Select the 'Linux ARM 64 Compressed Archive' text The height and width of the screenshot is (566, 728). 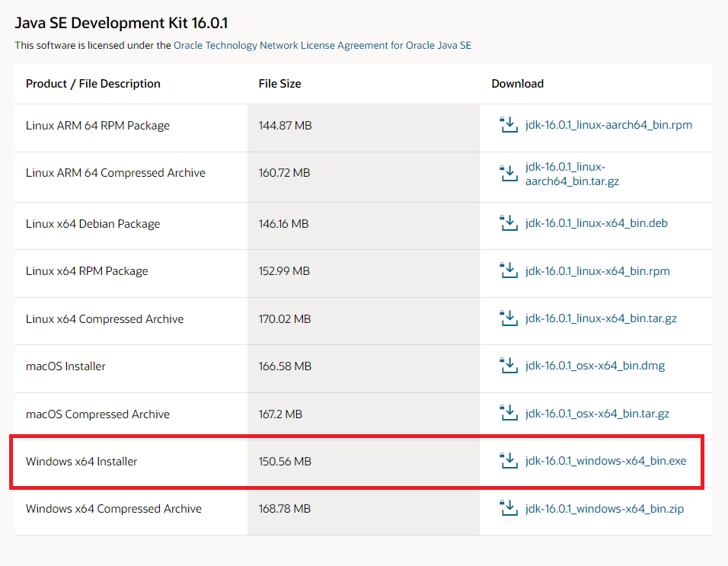point(116,173)
